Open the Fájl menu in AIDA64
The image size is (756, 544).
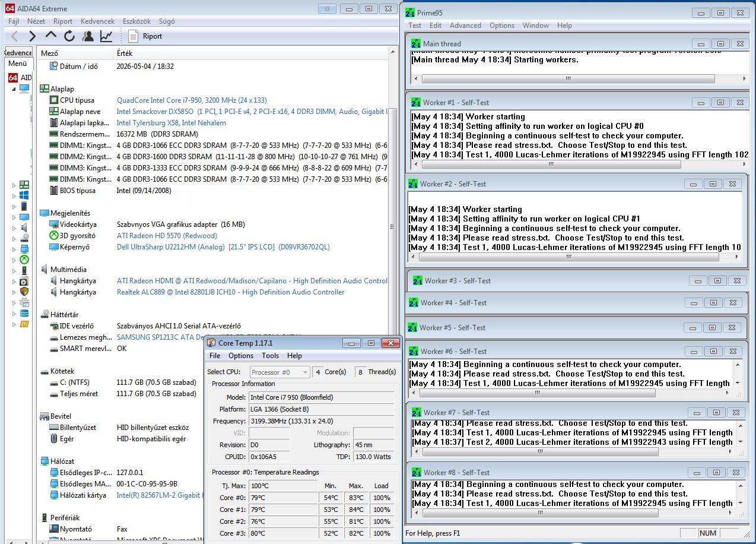coord(14,21)
